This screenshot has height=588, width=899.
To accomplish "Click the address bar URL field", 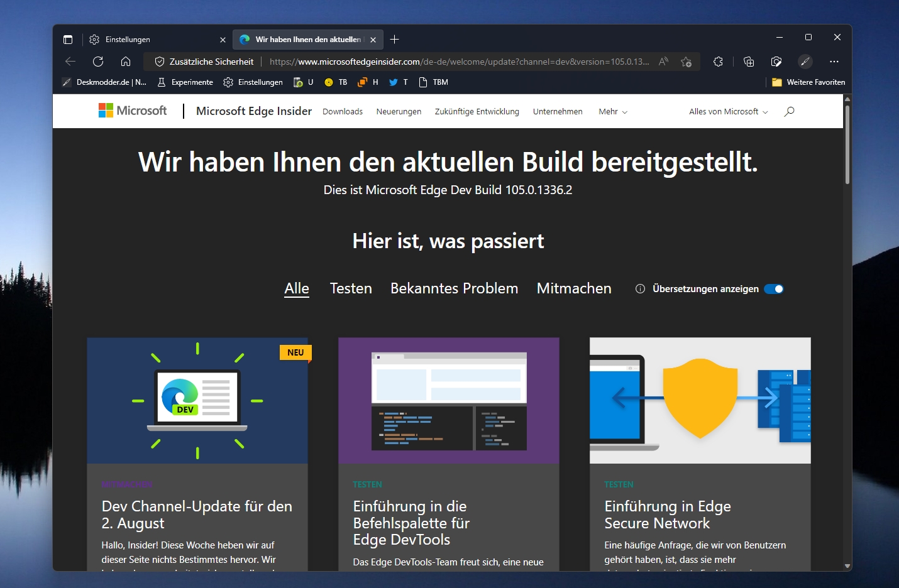I will [x=460, y=62].
